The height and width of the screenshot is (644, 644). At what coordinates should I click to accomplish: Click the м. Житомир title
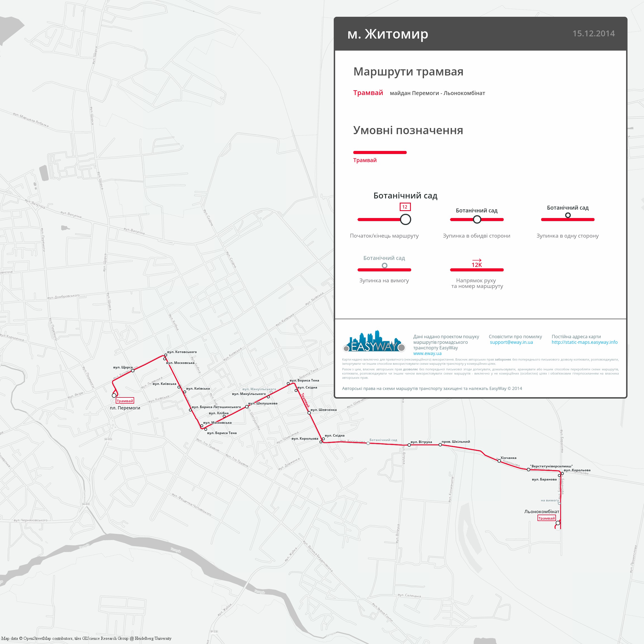click(388, 34)
